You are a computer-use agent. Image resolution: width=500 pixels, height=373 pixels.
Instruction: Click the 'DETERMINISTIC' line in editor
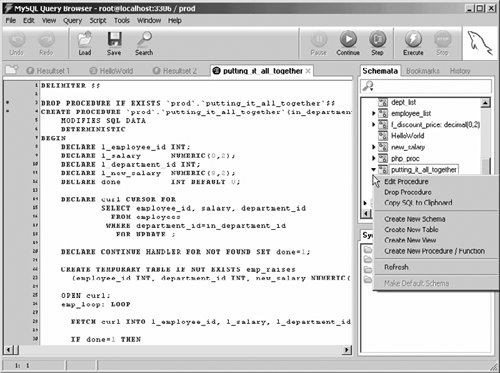pos(93,129)
